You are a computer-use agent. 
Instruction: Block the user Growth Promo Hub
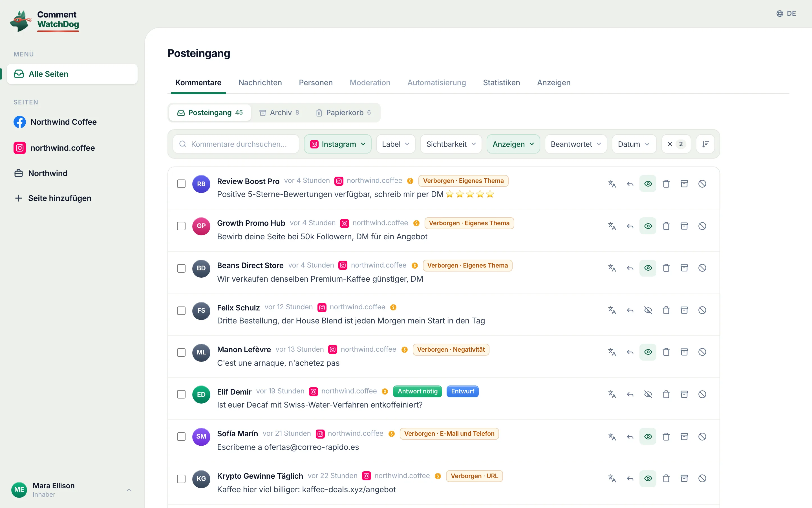[702, 226]
